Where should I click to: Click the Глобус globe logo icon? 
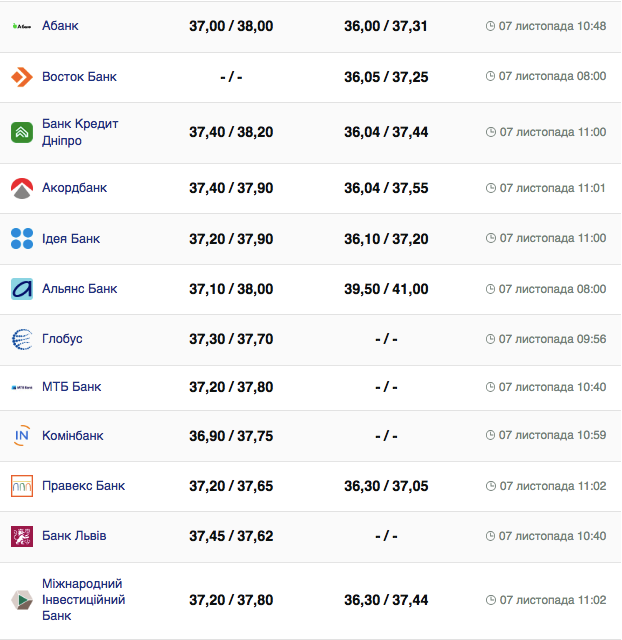click(22, 339)
